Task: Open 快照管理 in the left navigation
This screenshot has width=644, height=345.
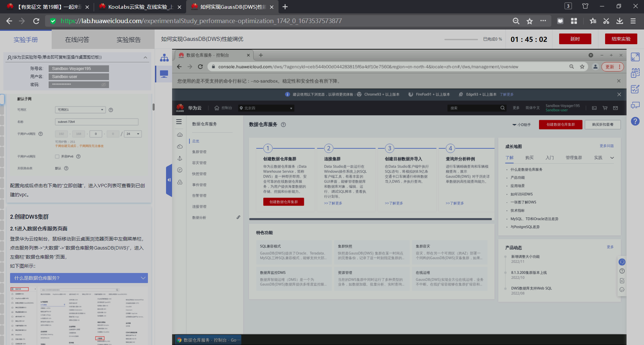Action: tap(199, 174)
